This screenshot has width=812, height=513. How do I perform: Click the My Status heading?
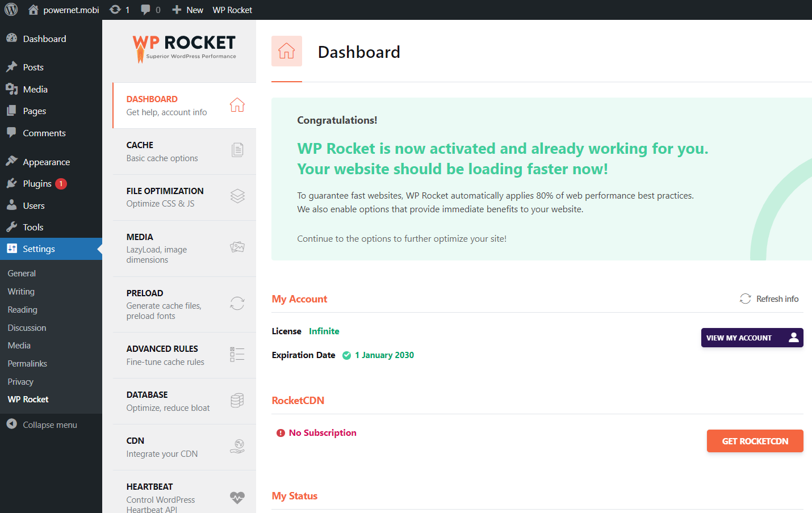(x=295, y=496)
